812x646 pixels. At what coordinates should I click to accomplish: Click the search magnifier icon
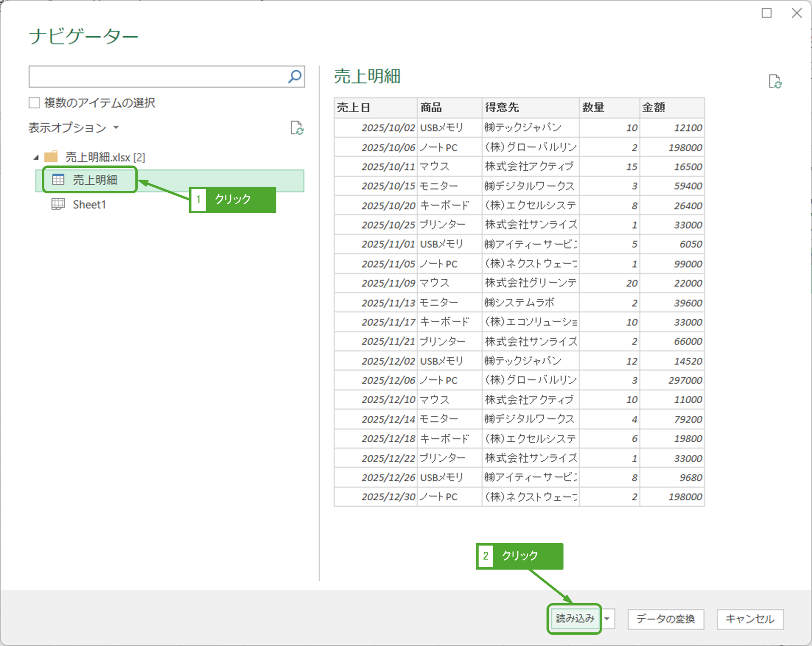point(295,76)
